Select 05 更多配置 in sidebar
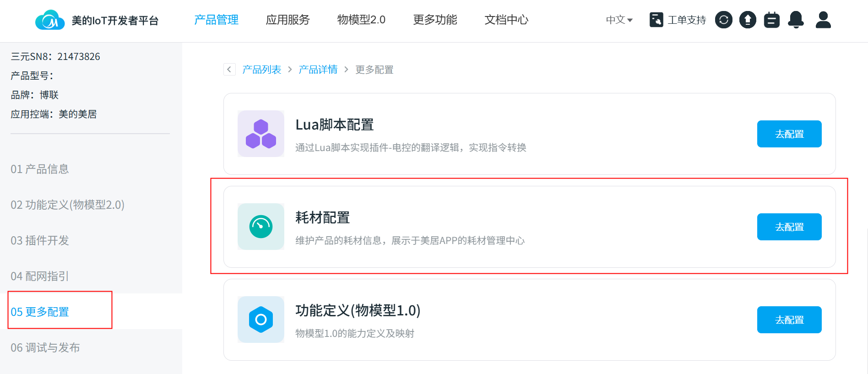868x374 pixels. pyautogui.click(x=40, y=312)
